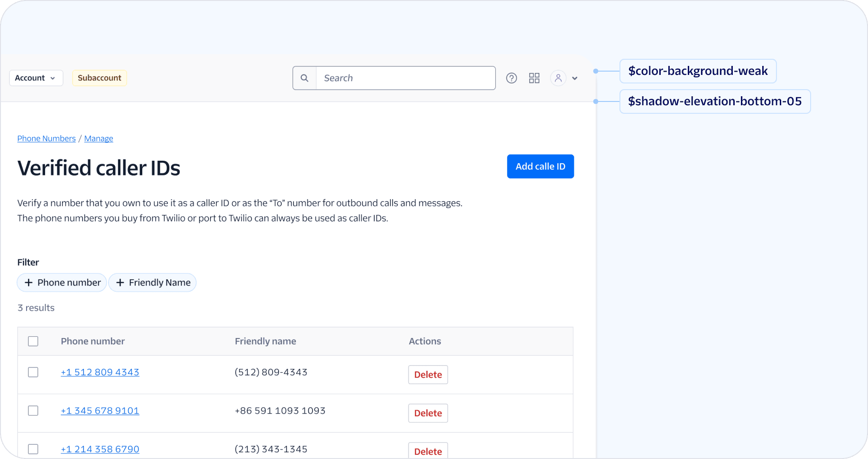Open the +1 345 678 9101 number link
The height and width of the screenshot is (459, 868).
100,411
